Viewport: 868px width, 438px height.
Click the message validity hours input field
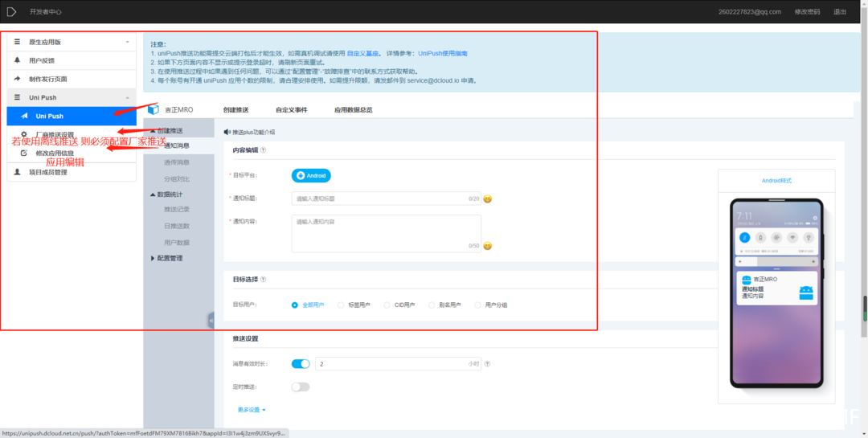click(x=398, y=364)
